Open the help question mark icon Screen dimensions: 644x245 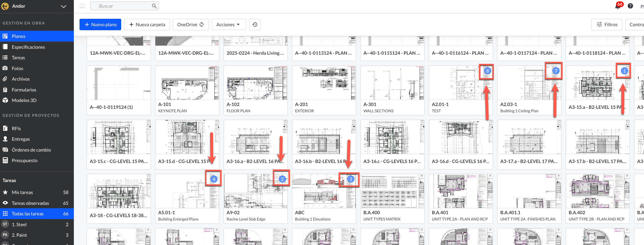[x=630, y=6]
